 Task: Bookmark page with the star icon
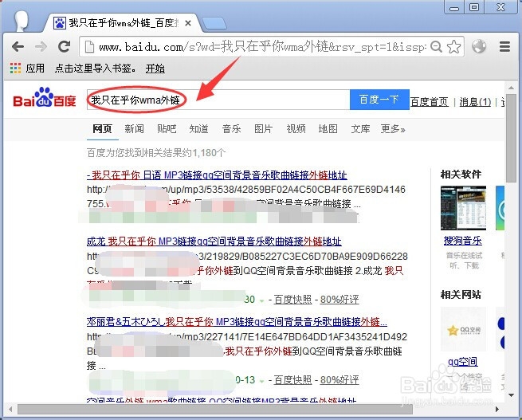pyautogui.click(x=453, y=46)
